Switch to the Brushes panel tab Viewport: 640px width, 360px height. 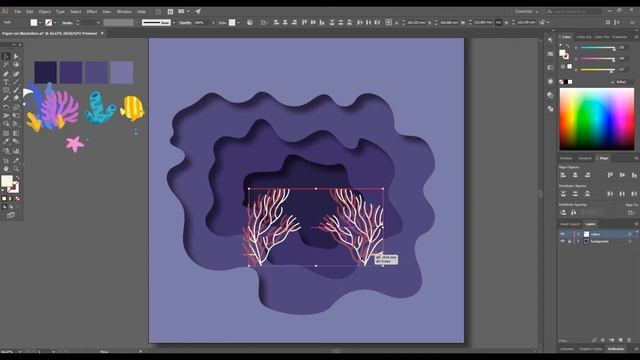point(566,158)
